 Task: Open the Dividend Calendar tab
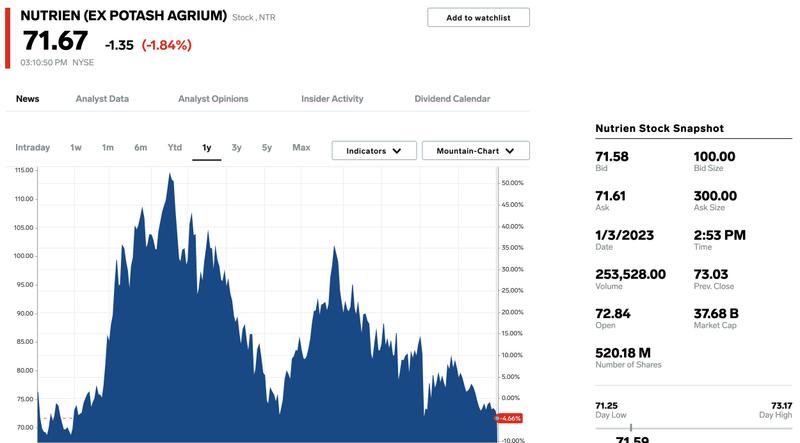[x=452, y=99]
